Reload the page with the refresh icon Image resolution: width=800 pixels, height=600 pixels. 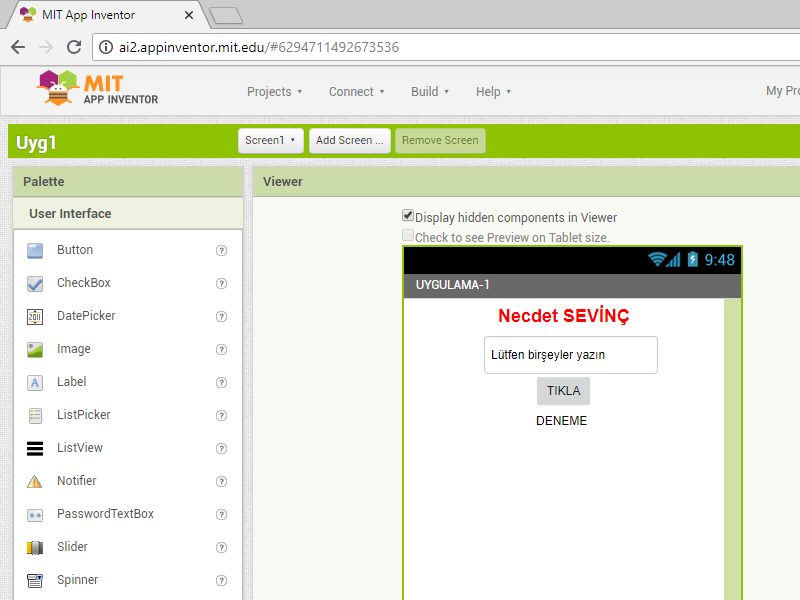[x=73, y=47]
